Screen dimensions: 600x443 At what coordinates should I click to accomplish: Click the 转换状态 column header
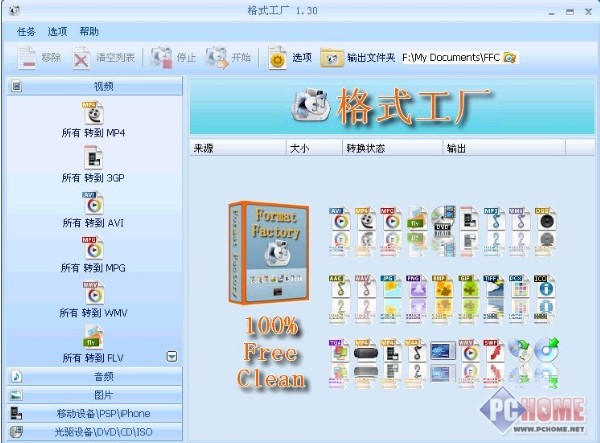(392, 148)
